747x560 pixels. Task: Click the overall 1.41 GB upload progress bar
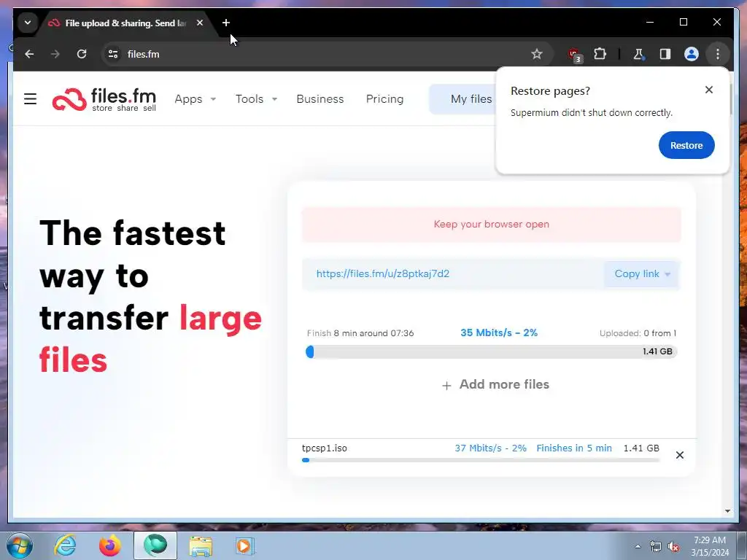(491, 352)
